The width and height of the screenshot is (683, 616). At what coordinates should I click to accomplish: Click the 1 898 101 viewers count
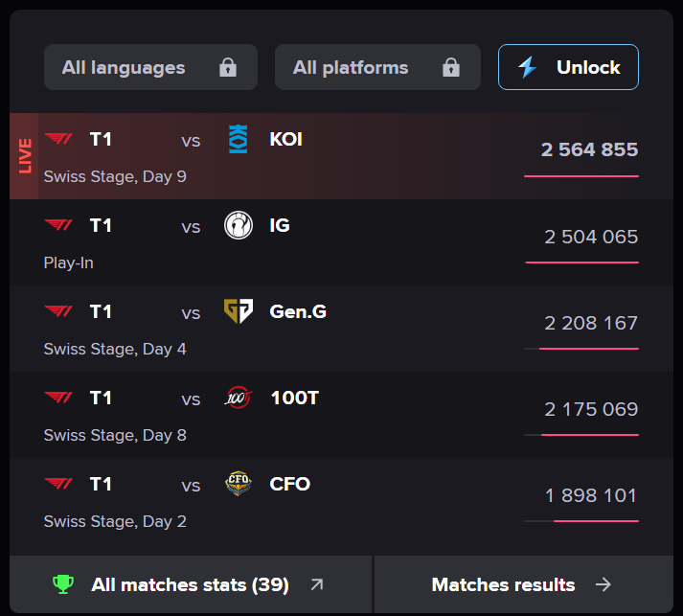[x=591, y=495]
